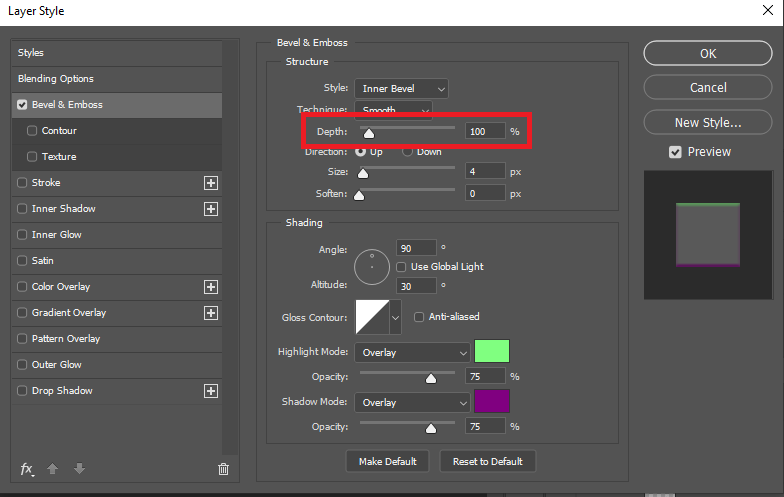This screenshot has width=784, height=497.
Task: Toggle the Preview checkbox
Action: click(x=675, y=152)
